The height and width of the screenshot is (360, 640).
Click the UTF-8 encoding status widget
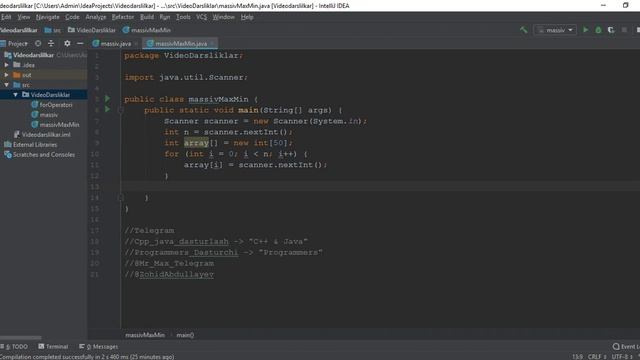(622, 357)
